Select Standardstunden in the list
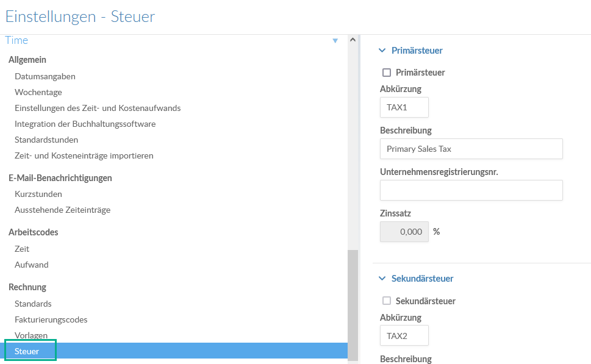591x364 pixels. [46, 140]
